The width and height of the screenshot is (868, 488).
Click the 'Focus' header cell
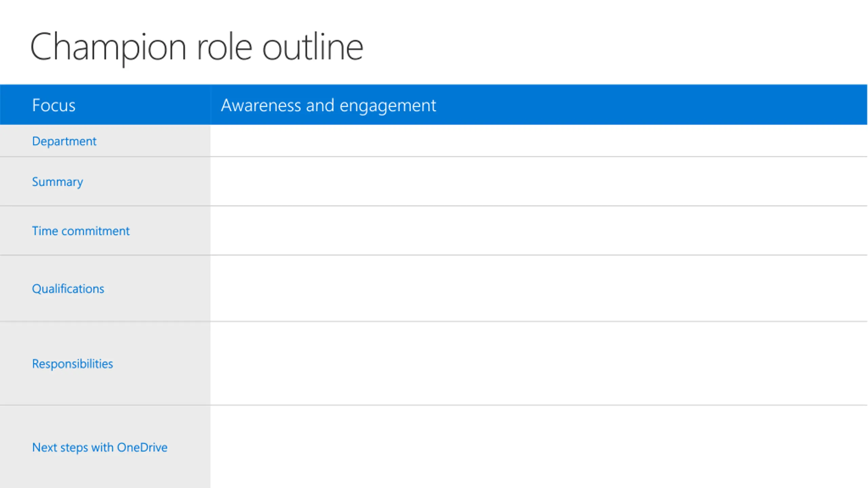(x=105, y=105)
